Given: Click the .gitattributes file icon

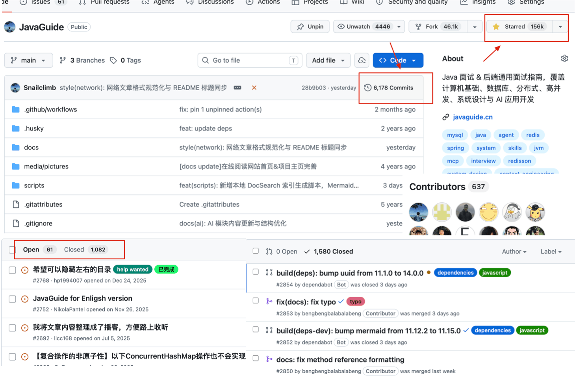Looking at the screenshot, I should [16, 204].
